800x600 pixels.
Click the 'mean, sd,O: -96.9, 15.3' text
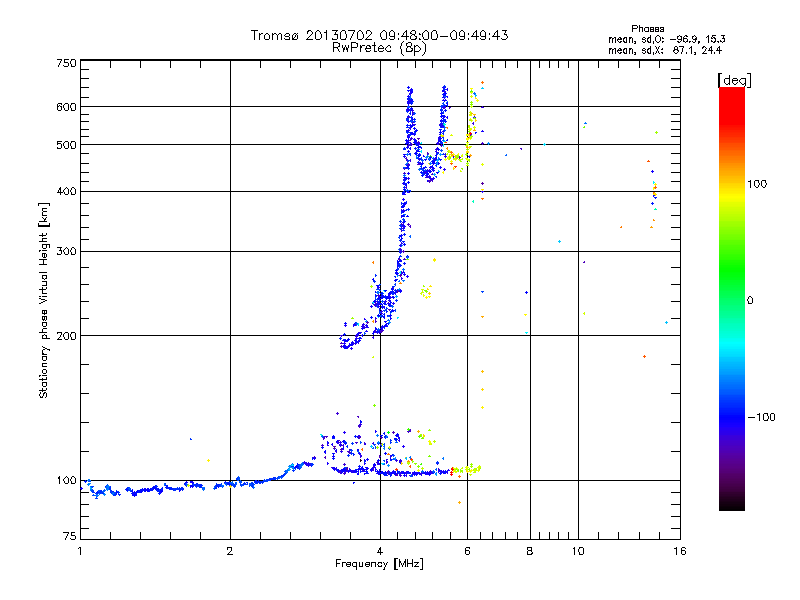point(667,39)
